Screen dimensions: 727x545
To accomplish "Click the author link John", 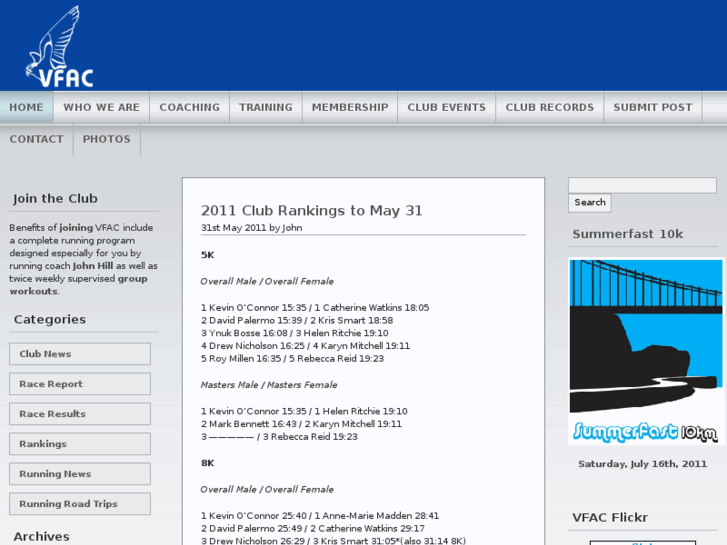I will [x=292, y=228].
